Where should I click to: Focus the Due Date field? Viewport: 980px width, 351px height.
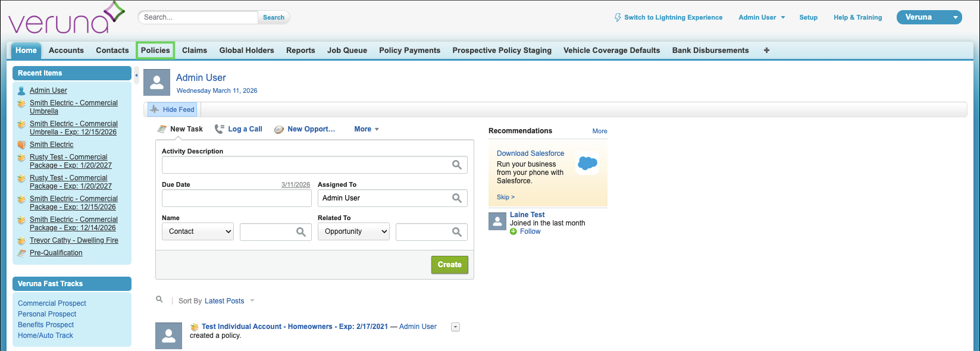(237, 198)
